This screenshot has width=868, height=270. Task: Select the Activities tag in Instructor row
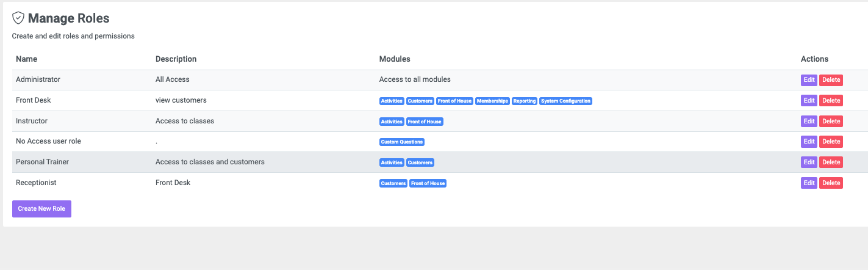pos(392,122)
